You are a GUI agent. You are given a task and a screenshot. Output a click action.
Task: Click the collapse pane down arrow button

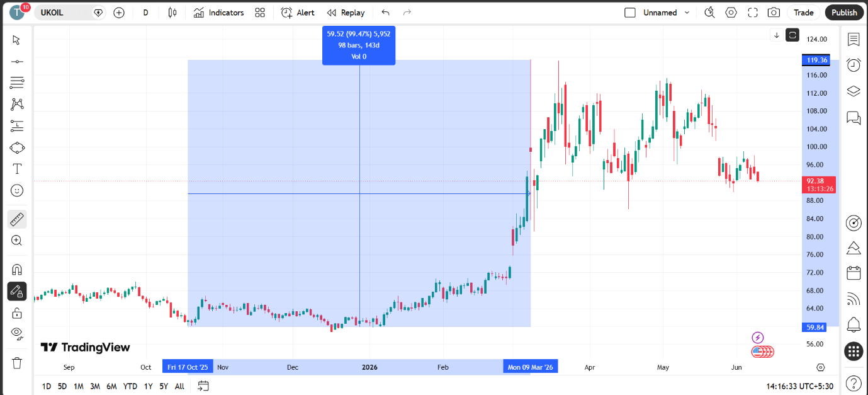click(x=777, y=35)
